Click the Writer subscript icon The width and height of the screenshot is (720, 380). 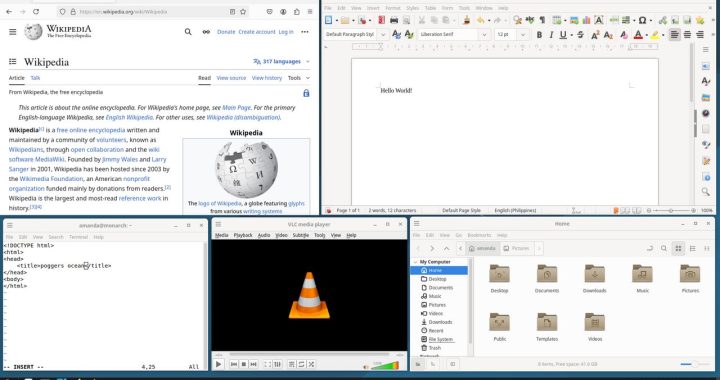(608, 34)
